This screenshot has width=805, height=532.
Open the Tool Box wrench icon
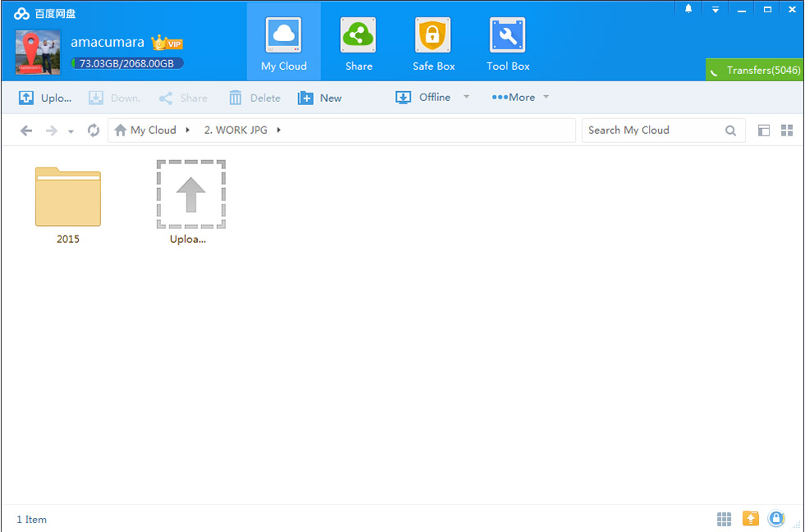(507, 35)
